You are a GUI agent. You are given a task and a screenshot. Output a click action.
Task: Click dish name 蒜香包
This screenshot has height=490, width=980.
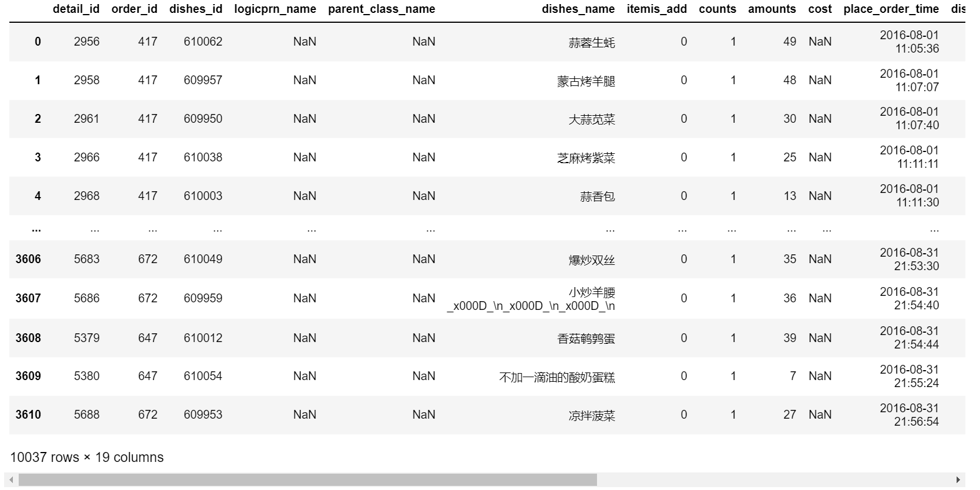(598, 196)
